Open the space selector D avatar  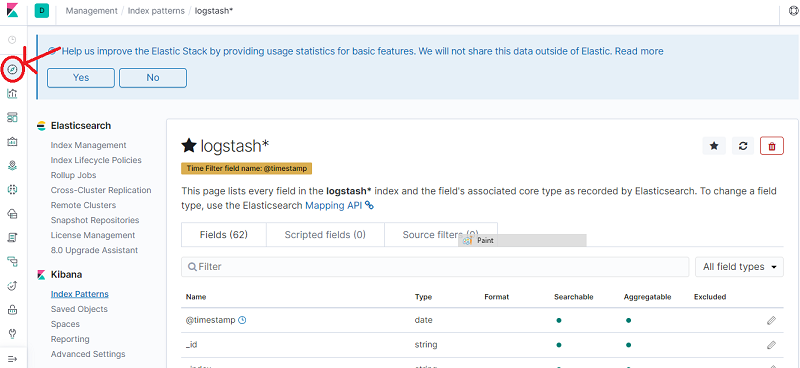point(41,11)
